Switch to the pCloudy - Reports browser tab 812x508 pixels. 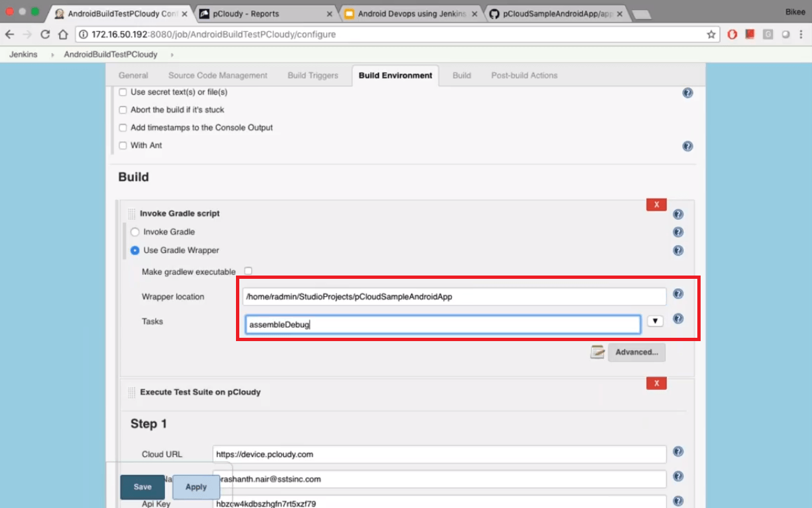coord(264,14)
